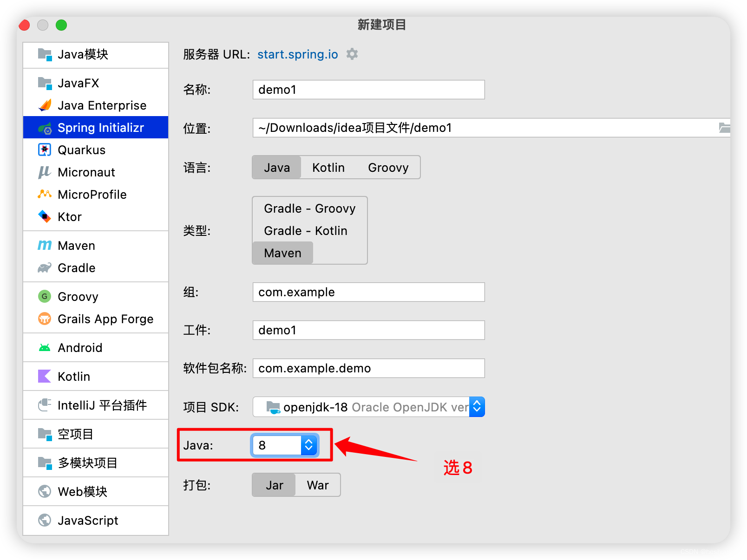Select Java language option
The height and width of the screenshot is (560, 747).
click(x=277, y=168)
